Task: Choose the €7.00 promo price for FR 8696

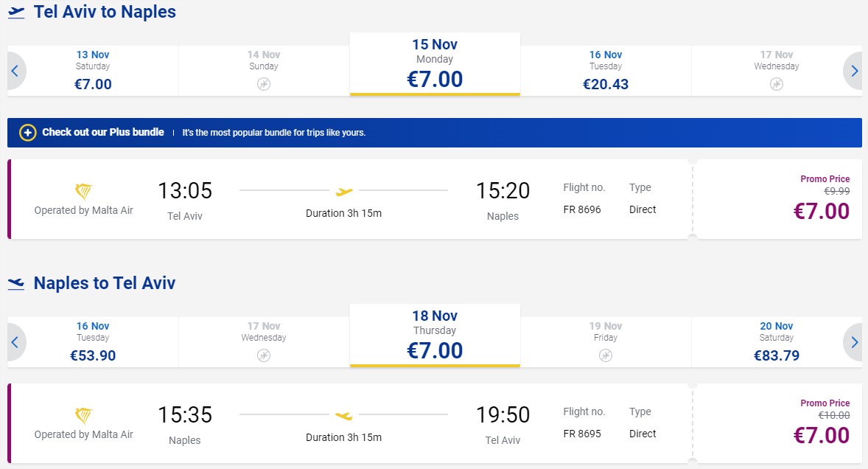Action: click(x=821, y=211)
